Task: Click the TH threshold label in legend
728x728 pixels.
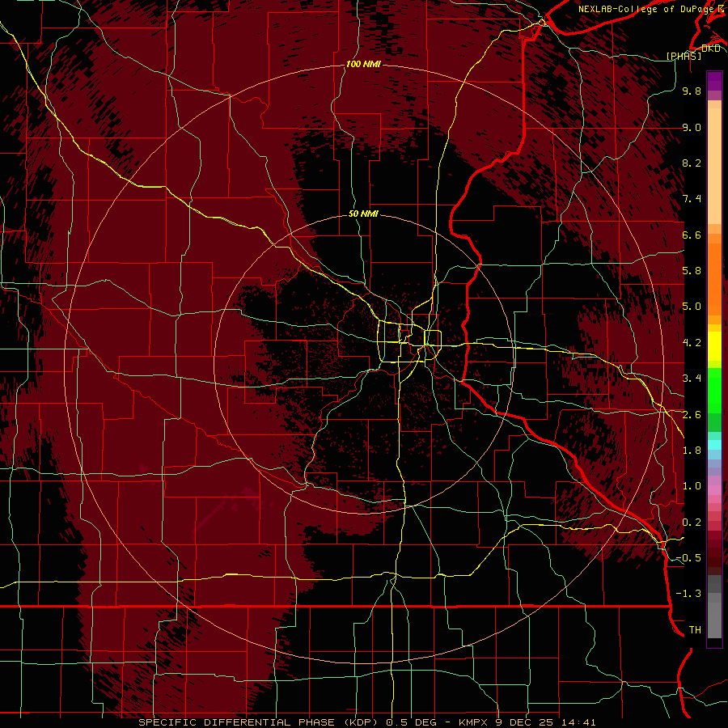Action: click(695, 630)
